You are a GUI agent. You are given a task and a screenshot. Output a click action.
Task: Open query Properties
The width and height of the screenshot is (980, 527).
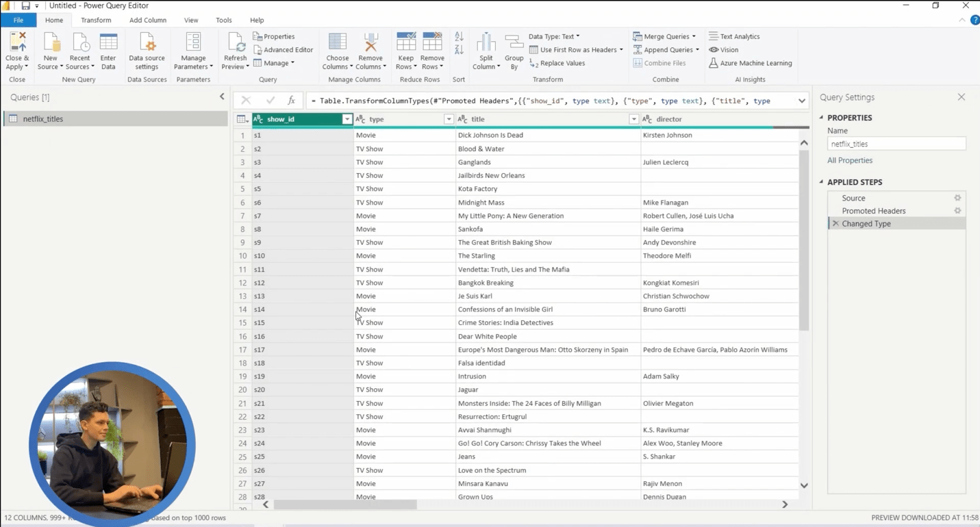click(274, 36)
